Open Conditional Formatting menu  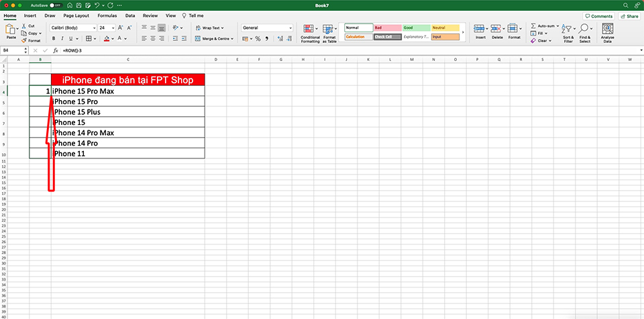[310, 34]
